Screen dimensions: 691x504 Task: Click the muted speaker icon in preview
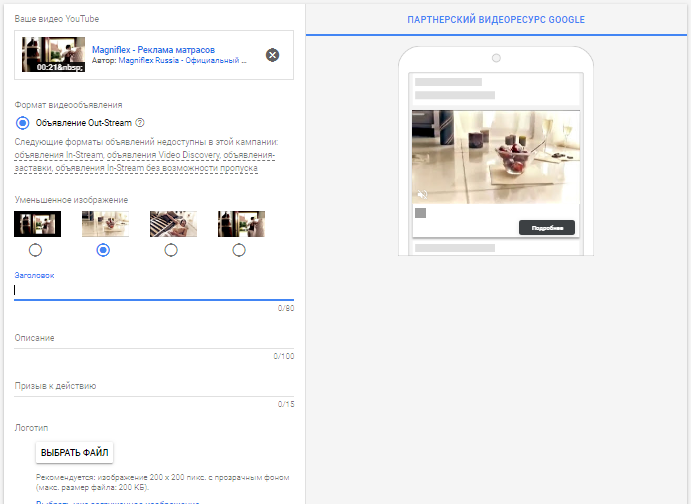pos(422,194)
